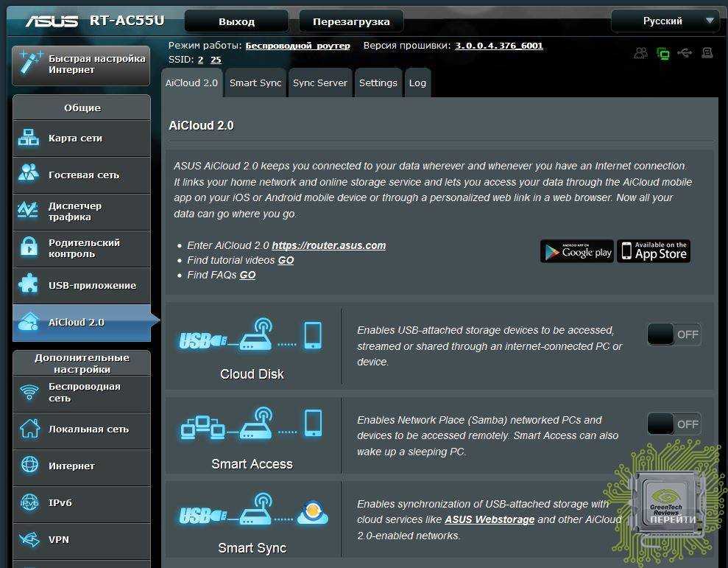Click the Гостевая сеть guest network icon
The height and width of the screenshot is (568, 728).
click(x=29, y=175)
